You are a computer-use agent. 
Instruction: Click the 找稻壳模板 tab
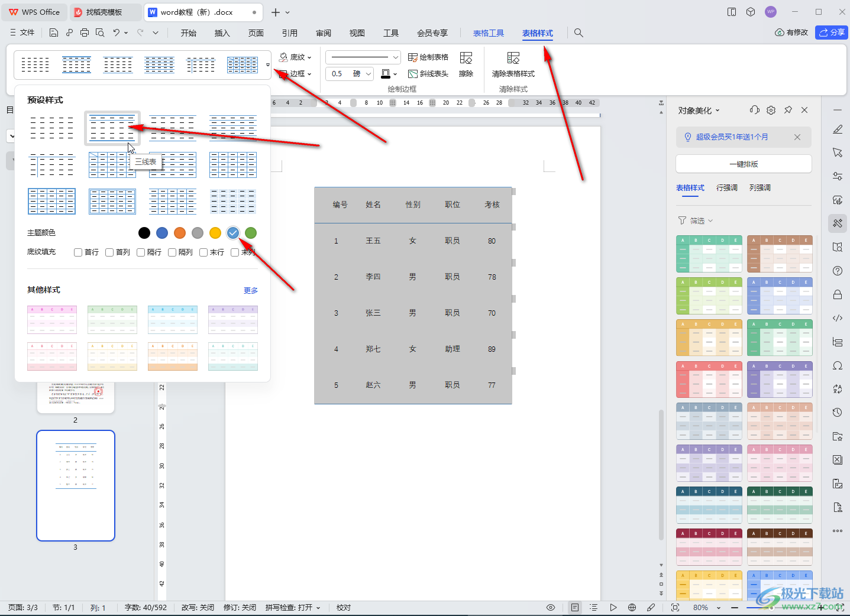click(104, 12)
